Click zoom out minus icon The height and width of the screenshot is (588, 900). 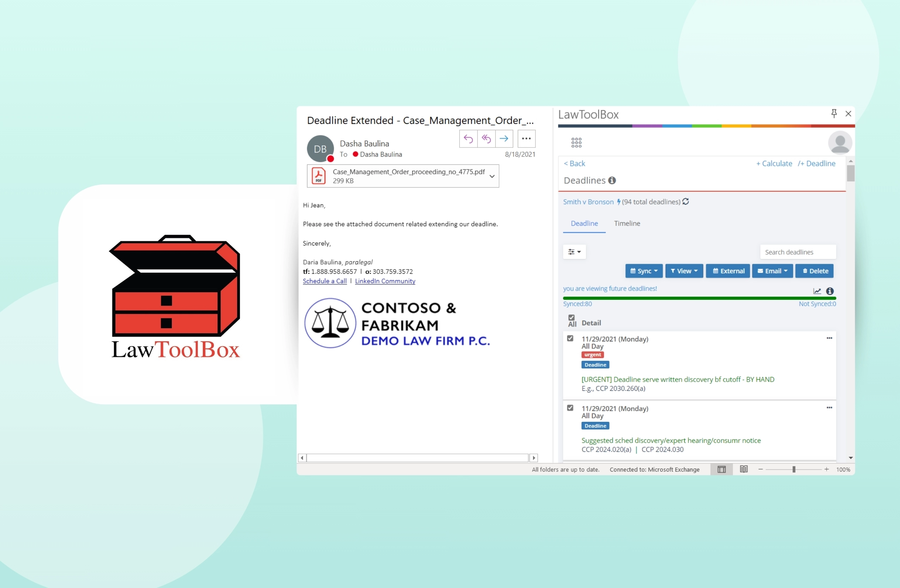761,469
